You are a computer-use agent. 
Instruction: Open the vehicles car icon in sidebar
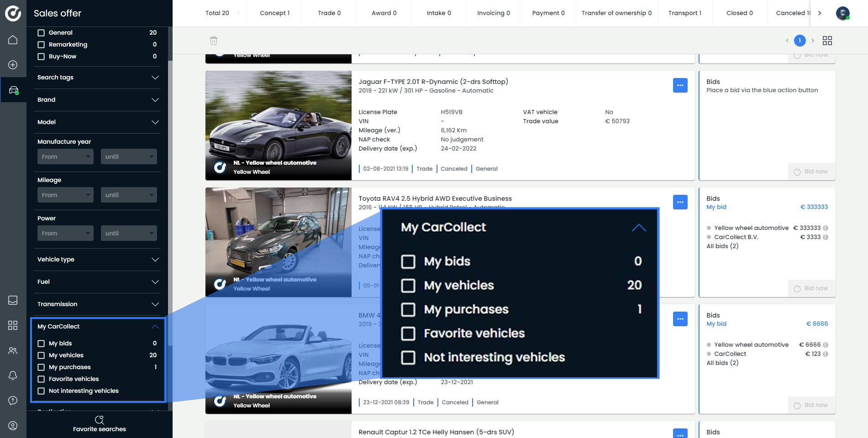coord(13,90)
